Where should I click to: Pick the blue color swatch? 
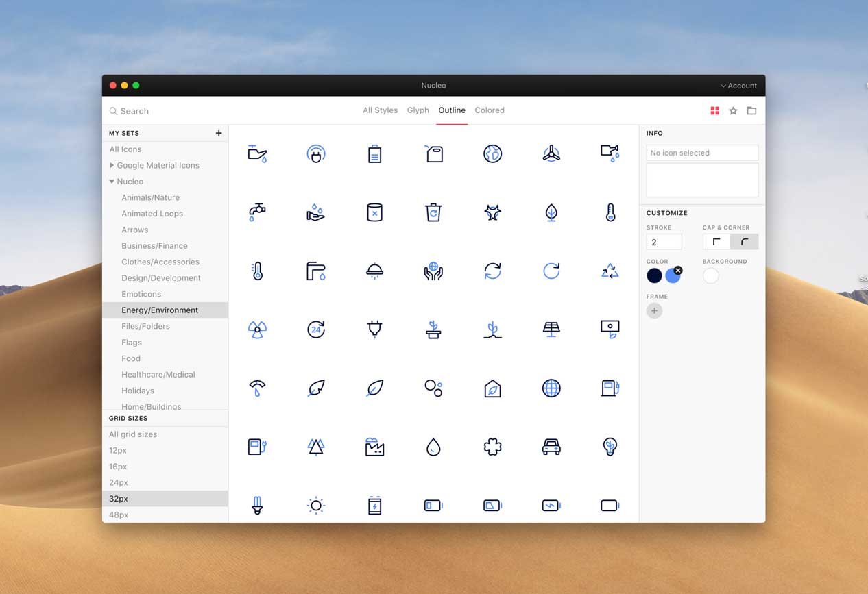[673, 275]
